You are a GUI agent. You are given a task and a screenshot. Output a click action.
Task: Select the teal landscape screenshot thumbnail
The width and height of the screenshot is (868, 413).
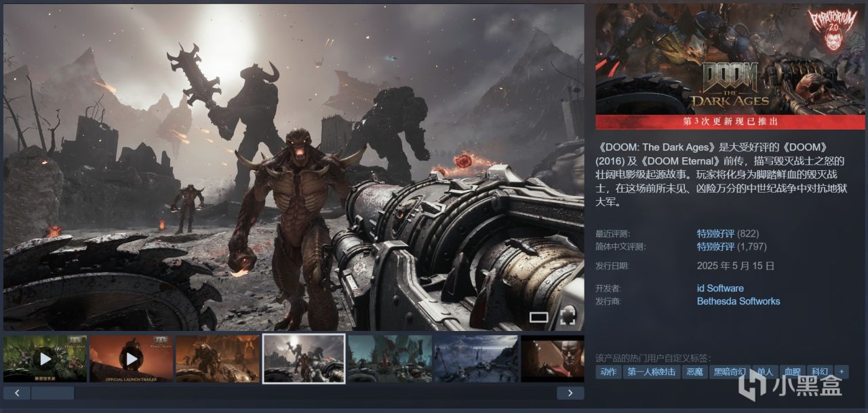coord(390,359)
